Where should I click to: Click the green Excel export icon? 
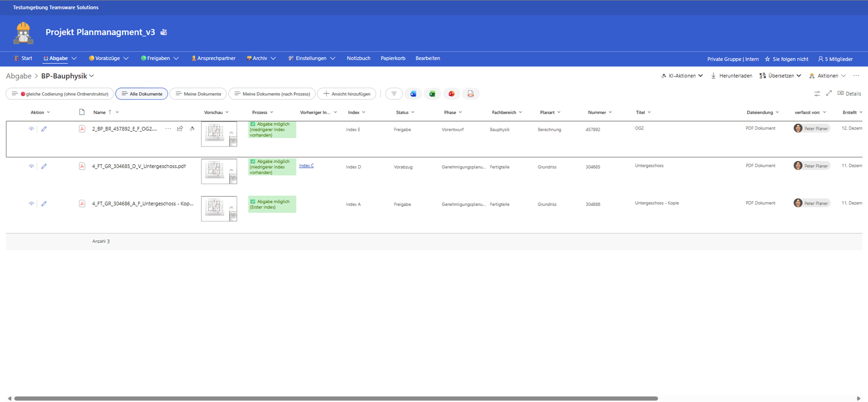(x=432, y=94)
